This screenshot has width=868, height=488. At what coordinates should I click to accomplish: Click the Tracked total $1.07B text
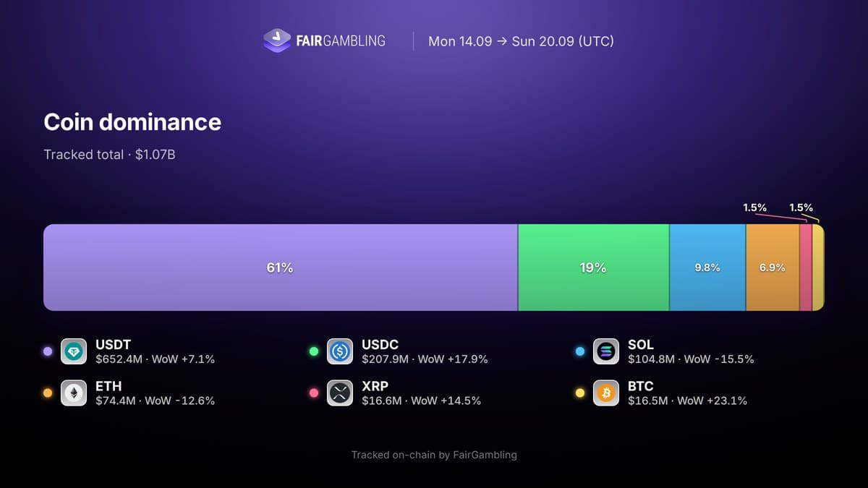pyautogui.click(x=109, y=155)
